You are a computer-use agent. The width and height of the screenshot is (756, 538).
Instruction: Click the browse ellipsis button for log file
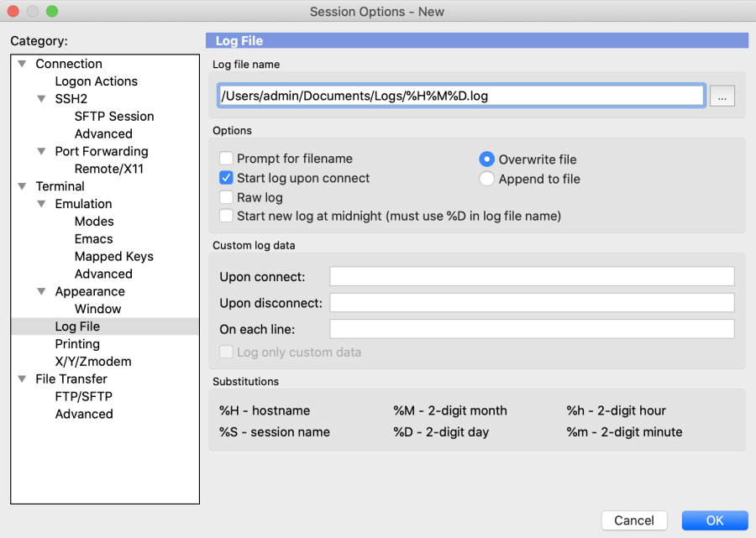point(722,96)
